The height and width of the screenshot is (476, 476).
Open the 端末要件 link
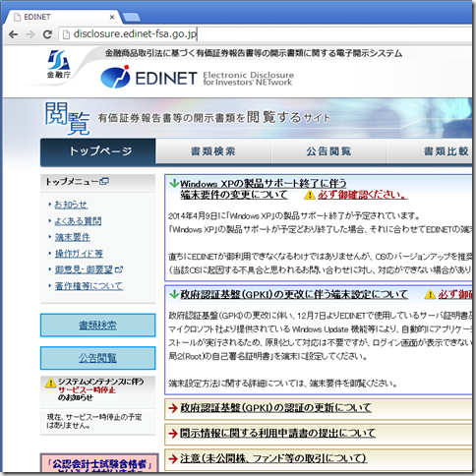(x=73, y=237)
